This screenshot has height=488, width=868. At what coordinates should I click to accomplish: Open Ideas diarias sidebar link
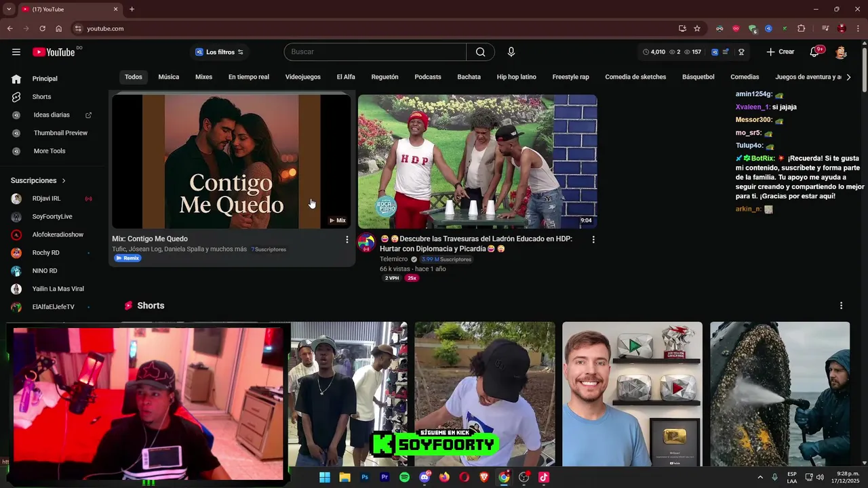pos(52,115)
